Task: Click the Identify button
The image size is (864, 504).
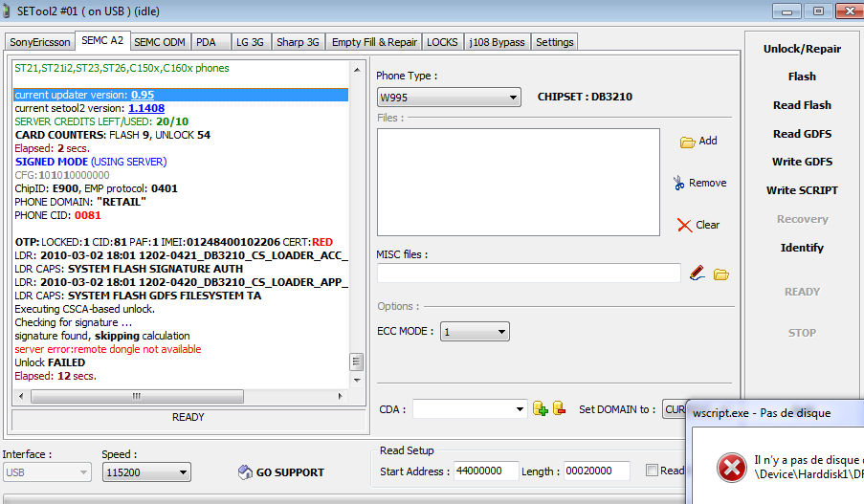Action: coord(802,248)
